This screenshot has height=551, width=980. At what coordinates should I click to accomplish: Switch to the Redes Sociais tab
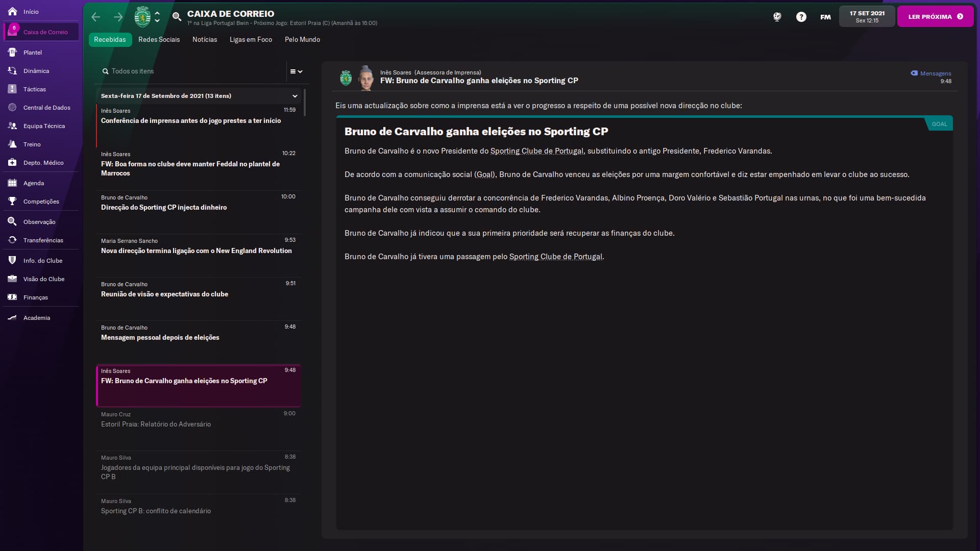(x=159, y=39)
